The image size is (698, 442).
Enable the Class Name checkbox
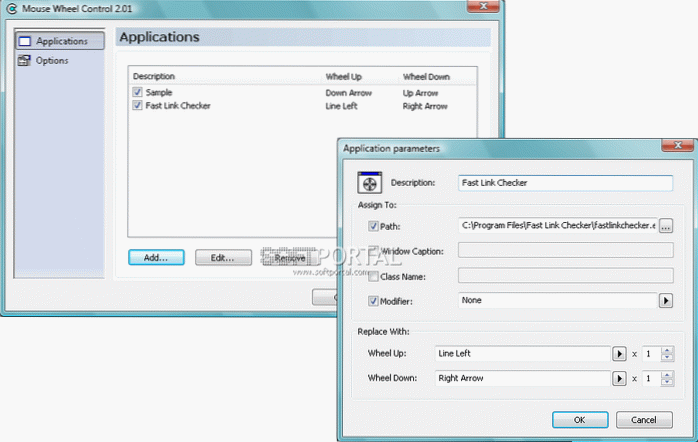[373, 274]
